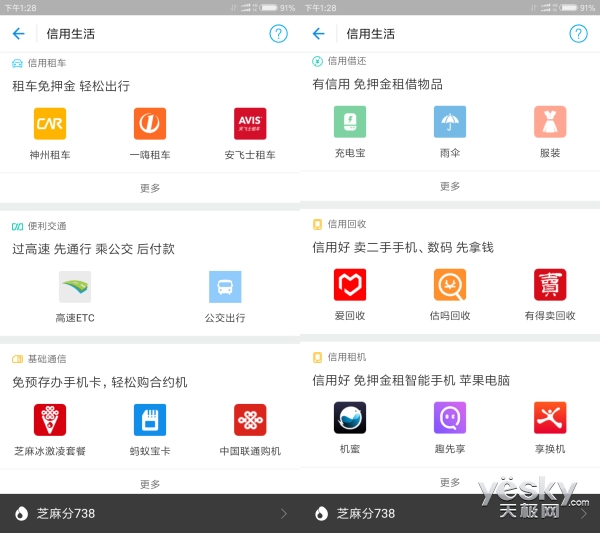Click 信用租机 section header icon
This screenshot has height=533, width=600.
(x=317, y=357)
